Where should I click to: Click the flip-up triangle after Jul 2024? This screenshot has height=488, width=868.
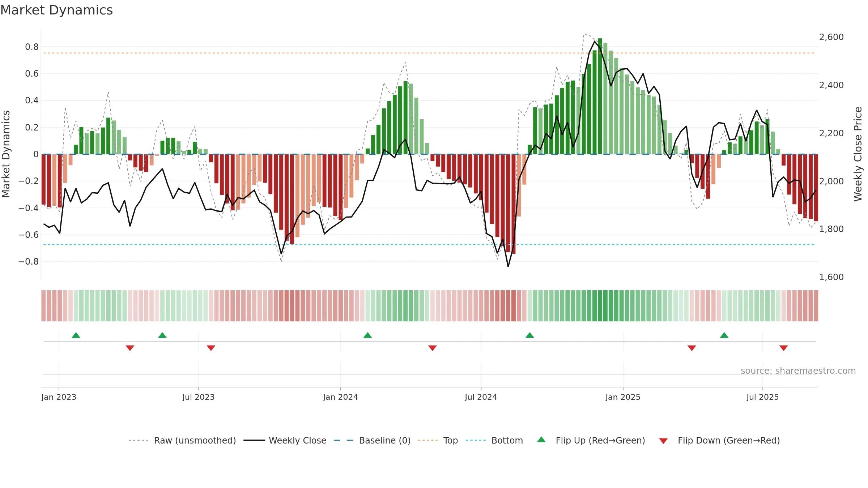point(529,335)
